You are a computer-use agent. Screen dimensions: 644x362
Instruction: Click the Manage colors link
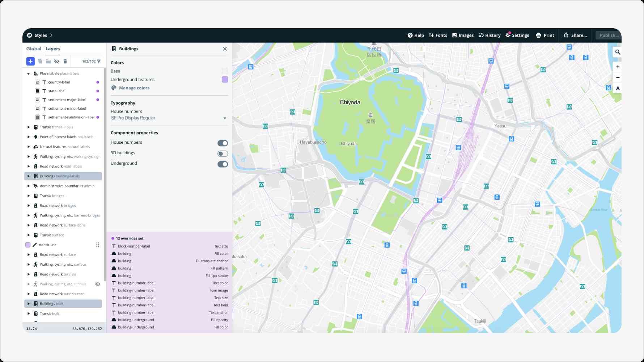(134, 88)
